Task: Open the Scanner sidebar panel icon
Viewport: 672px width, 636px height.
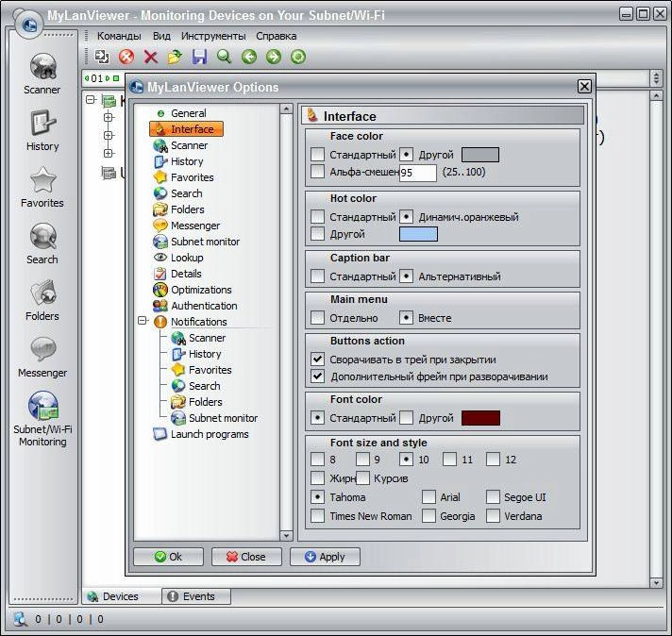Action: click(42, 66)
